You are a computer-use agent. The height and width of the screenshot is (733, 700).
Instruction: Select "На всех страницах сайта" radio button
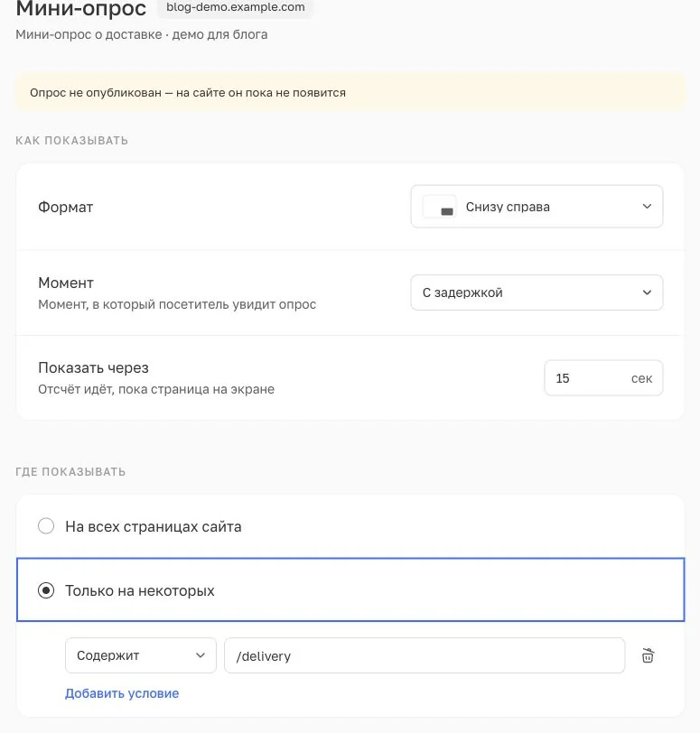[46, 526]
